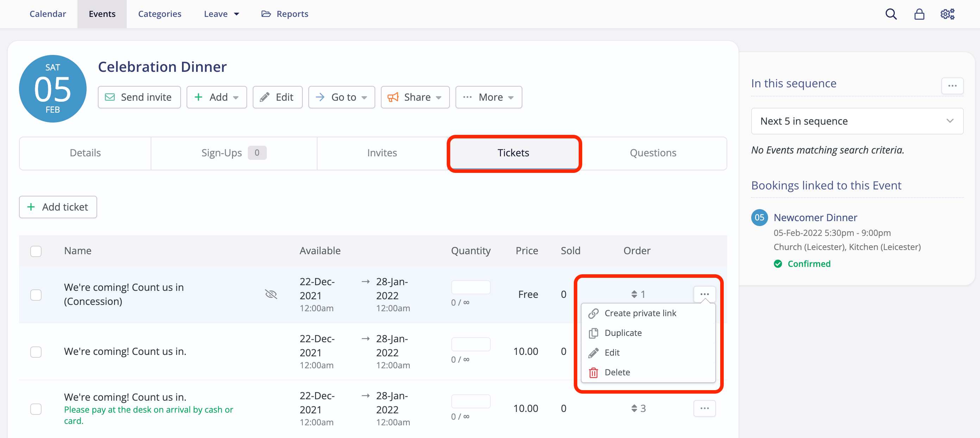Open ellipsis menu in sequence panel
The width and height of the screenshot is (980, 438).
(952, 86)
